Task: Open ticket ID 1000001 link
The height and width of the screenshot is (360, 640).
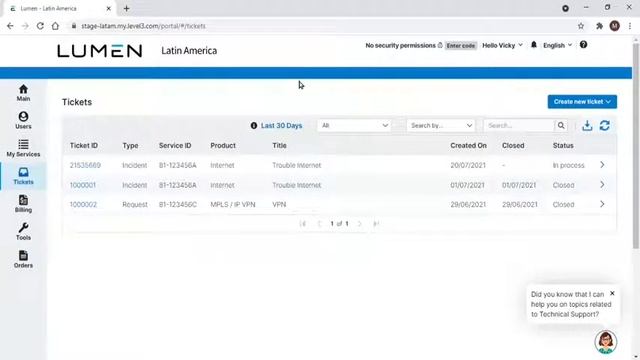Action: (82, 185)
